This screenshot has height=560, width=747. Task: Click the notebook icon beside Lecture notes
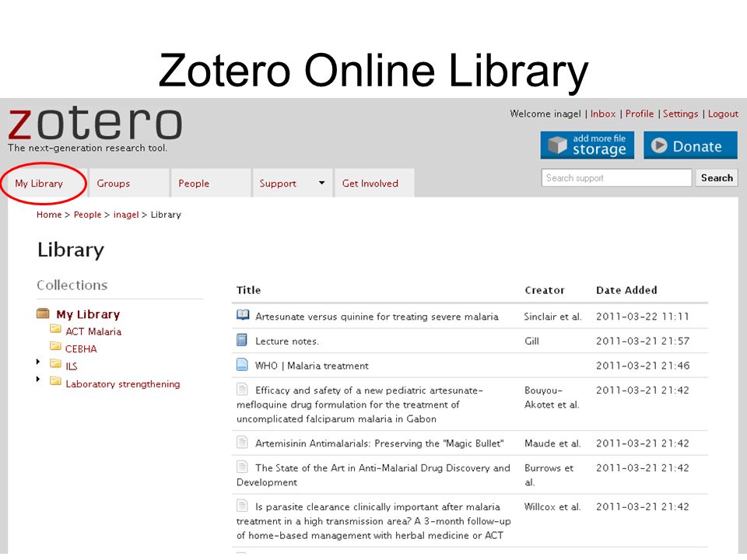242,340
